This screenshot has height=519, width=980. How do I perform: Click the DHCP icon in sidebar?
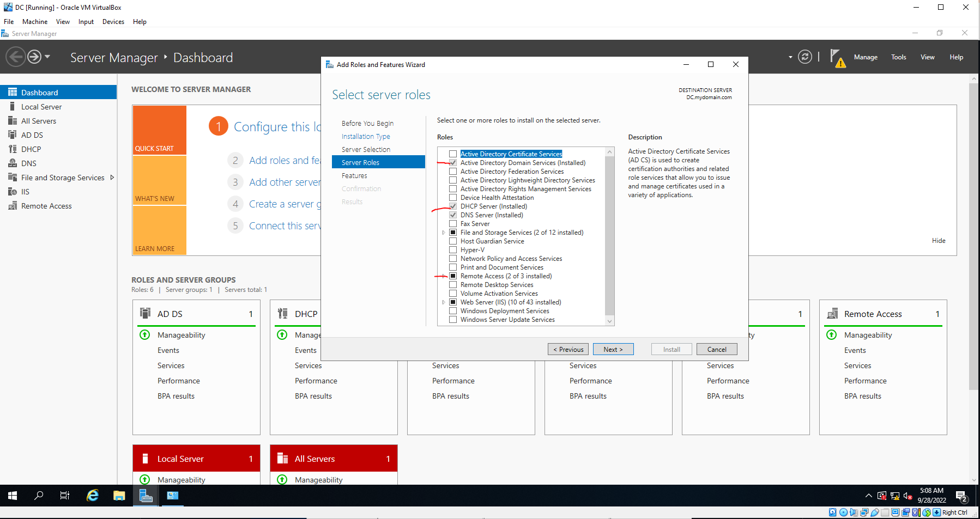click(13, 149)
